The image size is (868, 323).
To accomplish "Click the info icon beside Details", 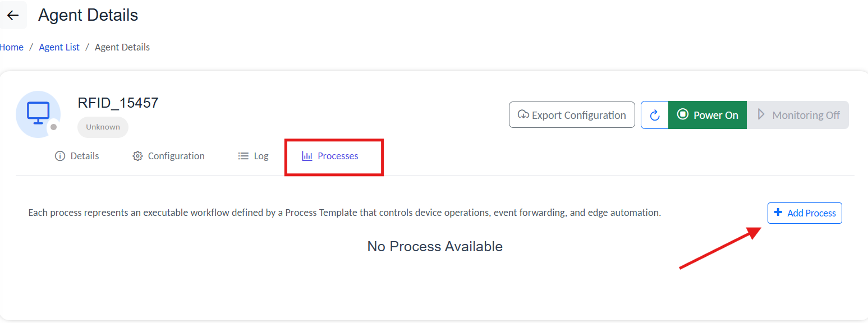I will click(60, 156).
